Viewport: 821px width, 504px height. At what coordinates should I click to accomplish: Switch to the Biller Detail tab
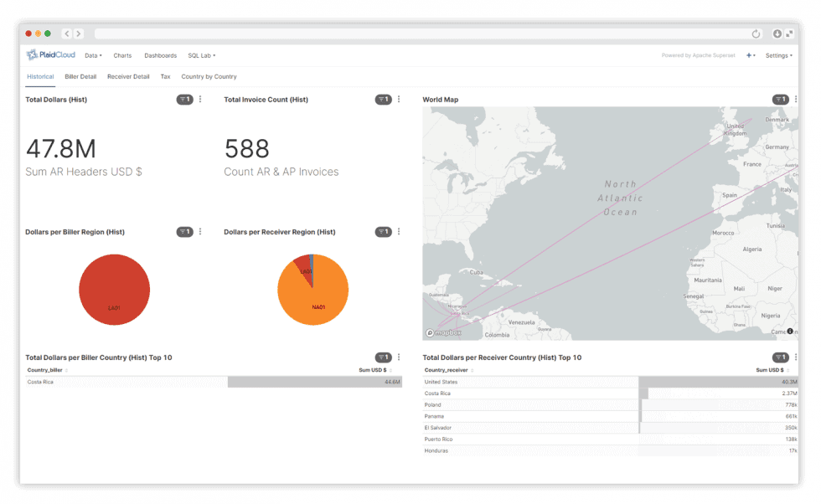click(80, 76)
